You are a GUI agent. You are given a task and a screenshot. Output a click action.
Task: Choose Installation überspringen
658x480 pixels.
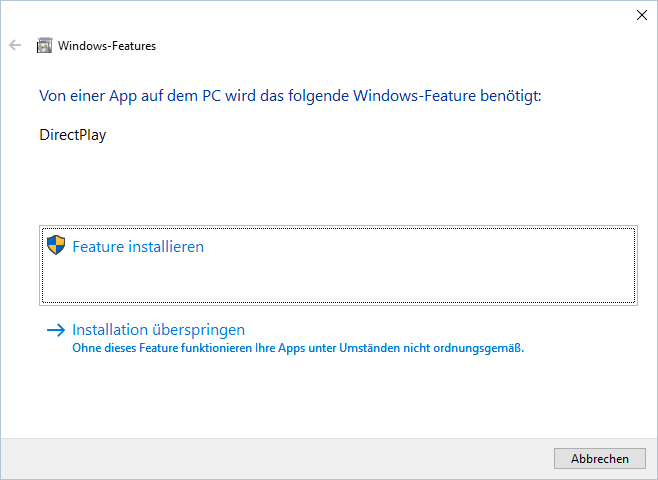coord(158,330)
